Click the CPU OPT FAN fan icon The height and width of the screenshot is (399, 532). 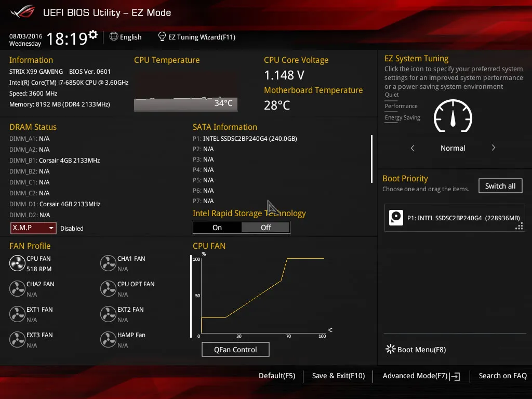coord(108,289)
